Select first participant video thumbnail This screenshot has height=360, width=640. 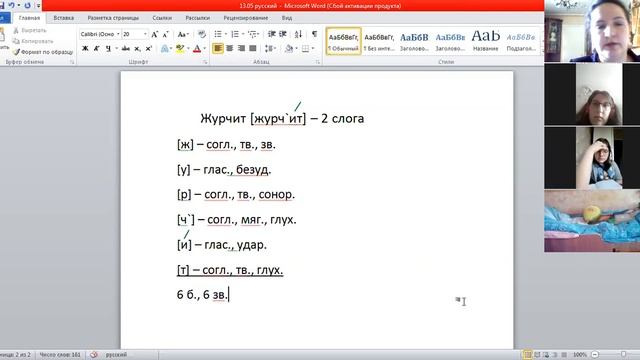click(592, 31)
